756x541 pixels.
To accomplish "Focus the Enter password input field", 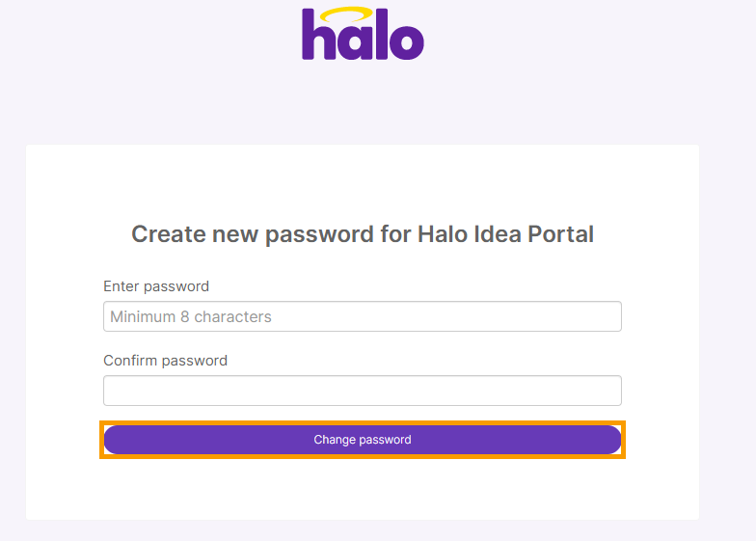I will coord(363,316).
